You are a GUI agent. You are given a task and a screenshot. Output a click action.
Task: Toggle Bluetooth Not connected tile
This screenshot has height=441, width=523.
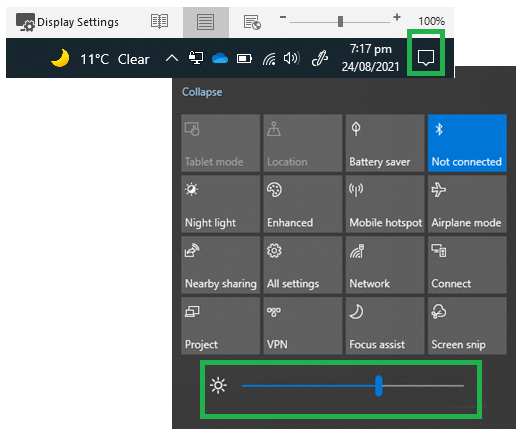coord(467,143)
